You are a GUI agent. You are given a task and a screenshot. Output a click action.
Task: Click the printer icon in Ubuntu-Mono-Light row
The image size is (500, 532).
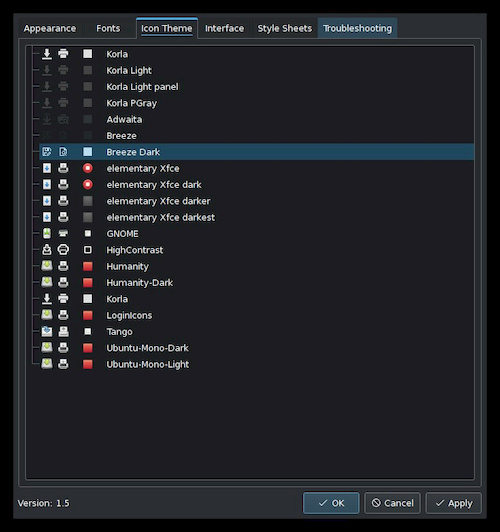(x=63, y=364)
